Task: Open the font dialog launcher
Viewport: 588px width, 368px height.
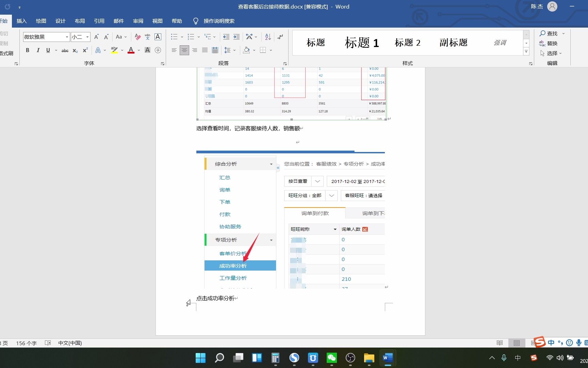Action: (163, 64)
